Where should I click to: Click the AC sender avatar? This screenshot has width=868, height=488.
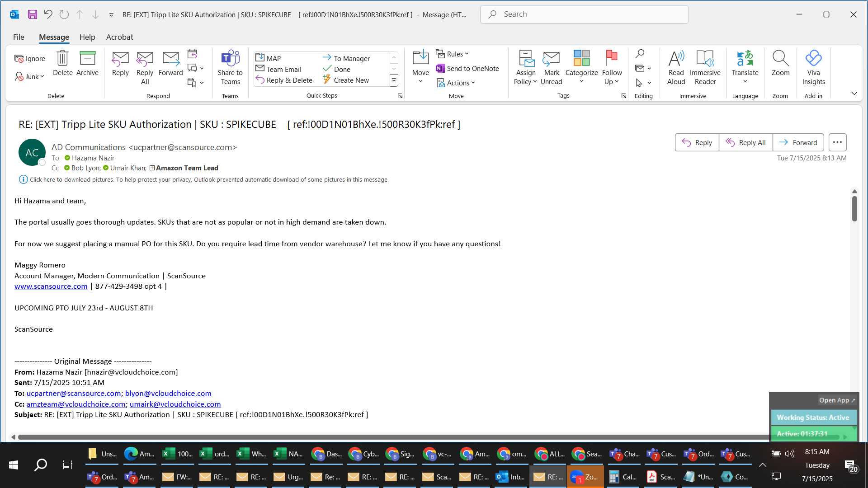[32, 153]
